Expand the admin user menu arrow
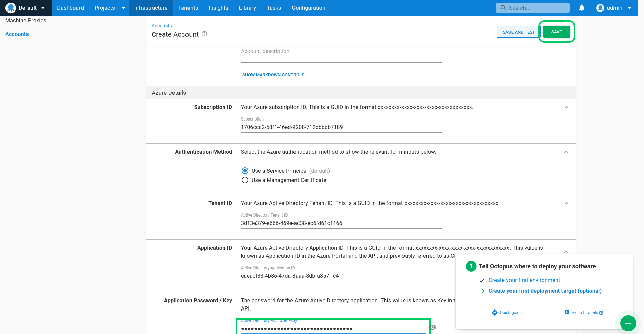Viewport: 644px width, 334px height. coord(629,8)
